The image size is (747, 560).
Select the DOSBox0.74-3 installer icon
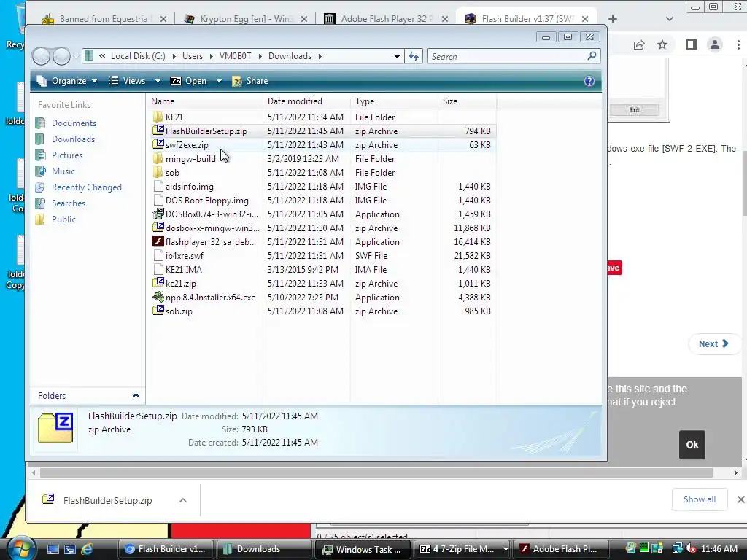158,214
